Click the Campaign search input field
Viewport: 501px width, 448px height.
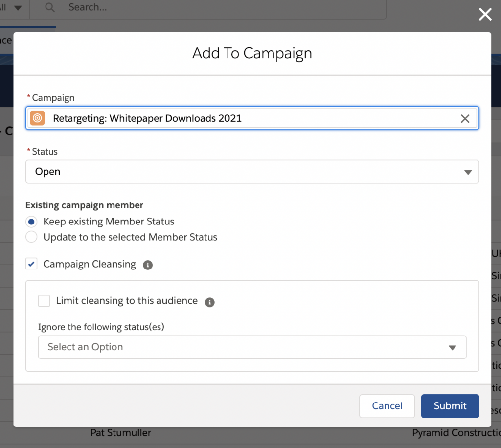(x=245, y=118)
